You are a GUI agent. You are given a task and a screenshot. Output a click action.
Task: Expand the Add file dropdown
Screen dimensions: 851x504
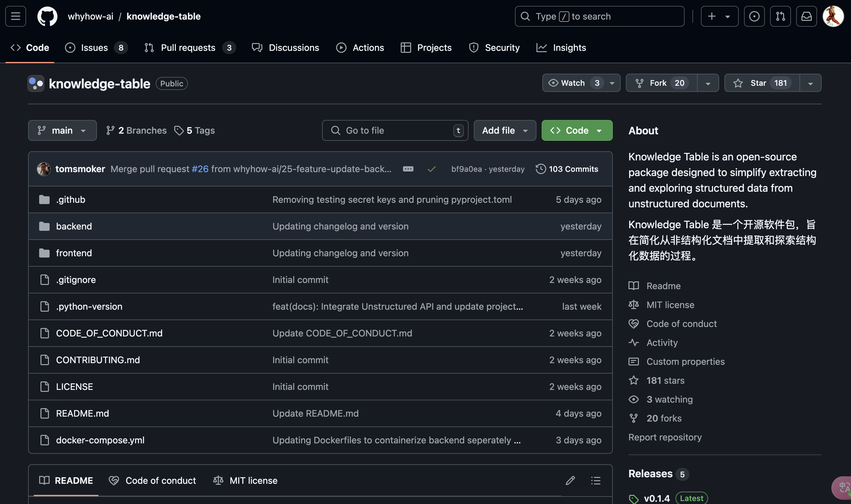[505, 130]
